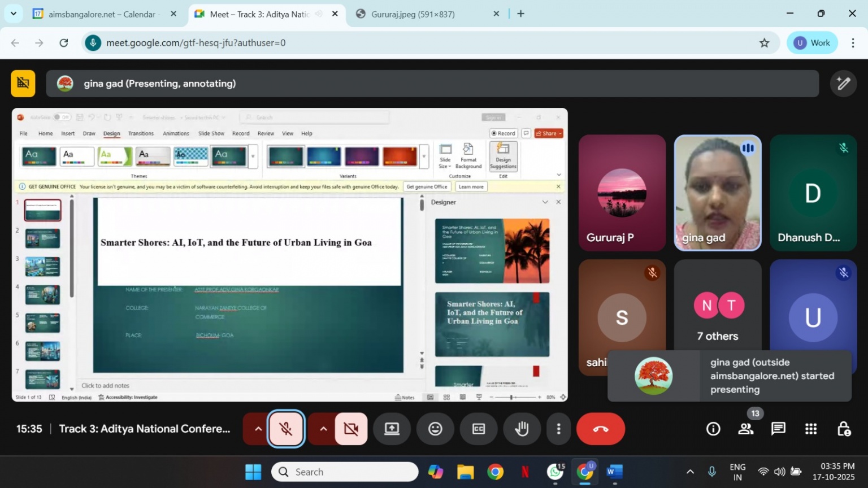The width and height of the screenshot is (868, 488).
Task: Open WhatsApp from the taskbar
Action: tap(555, 472)
